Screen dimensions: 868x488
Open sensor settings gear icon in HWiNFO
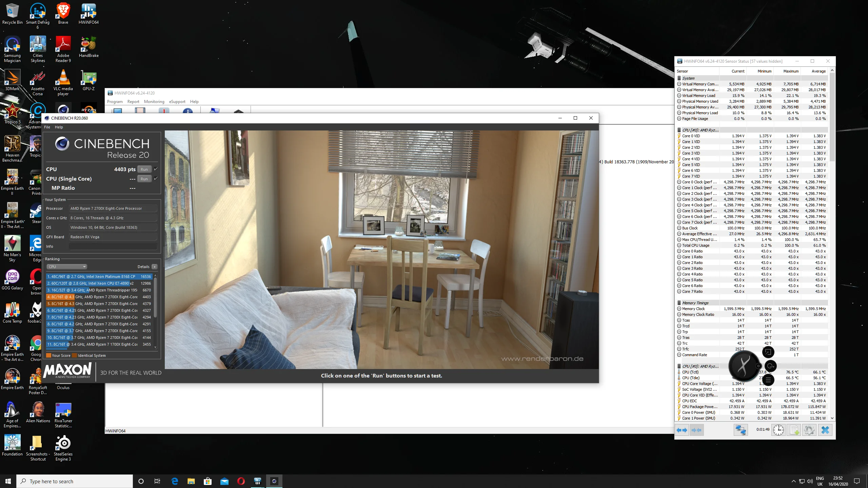(x=809, y=430)
